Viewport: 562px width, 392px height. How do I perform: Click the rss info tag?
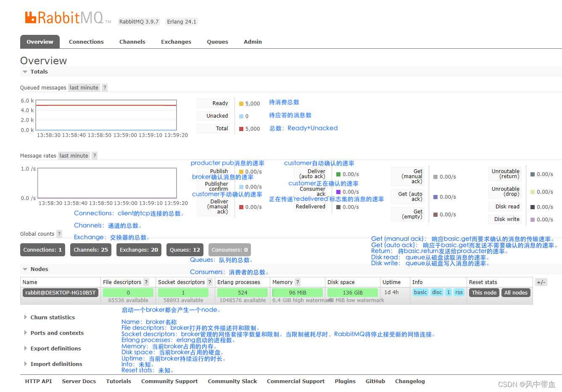click(459, 292)
